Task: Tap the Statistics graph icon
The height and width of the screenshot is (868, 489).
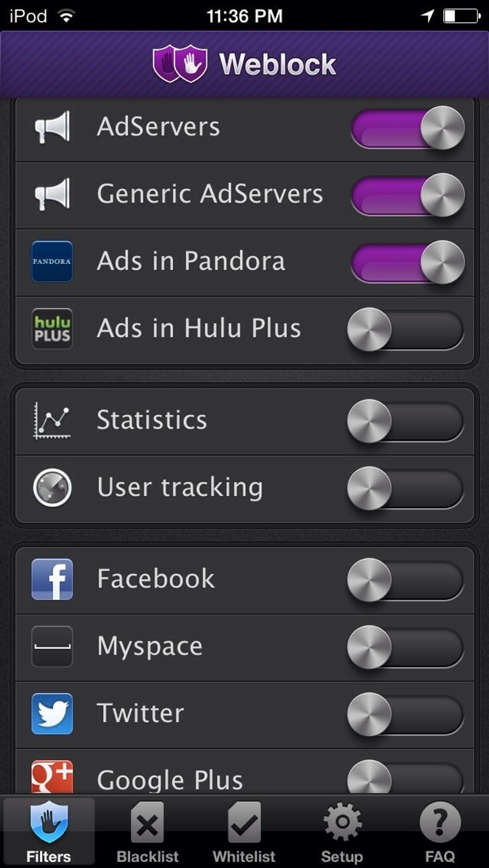Action: (52, 421)
